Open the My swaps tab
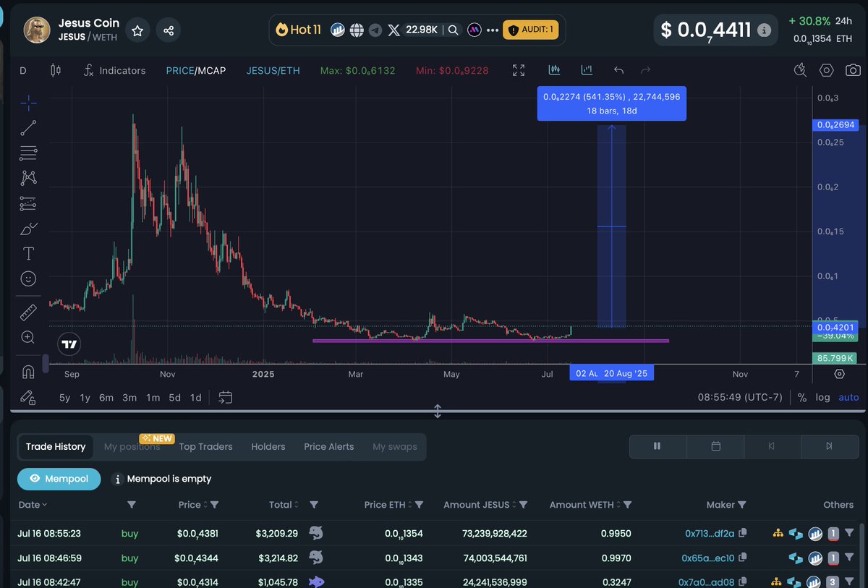 395,446
